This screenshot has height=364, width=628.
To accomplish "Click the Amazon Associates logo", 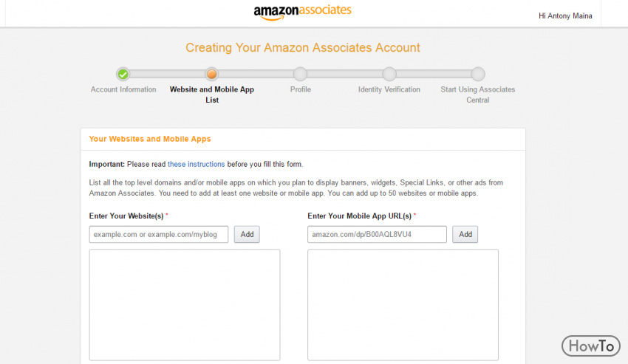I will [302, 12].
